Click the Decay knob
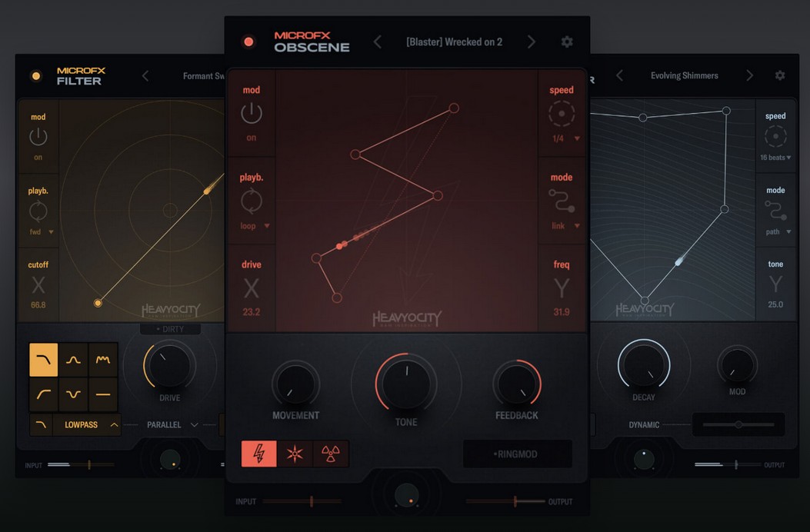Image resolution: width=810 pixels, height=532 pixels. tap(644, 364)
